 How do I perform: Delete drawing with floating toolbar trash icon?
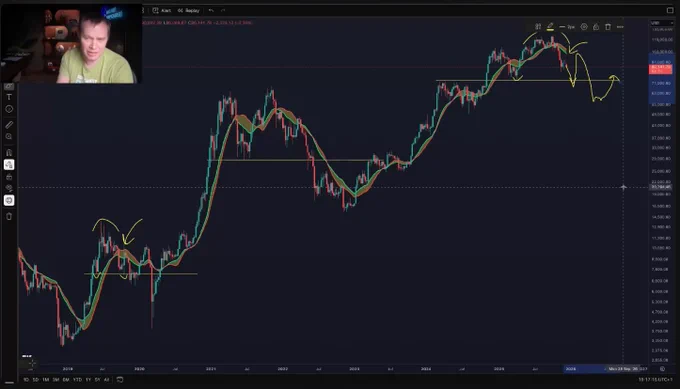pyautogui.click(x=608, y=27)
